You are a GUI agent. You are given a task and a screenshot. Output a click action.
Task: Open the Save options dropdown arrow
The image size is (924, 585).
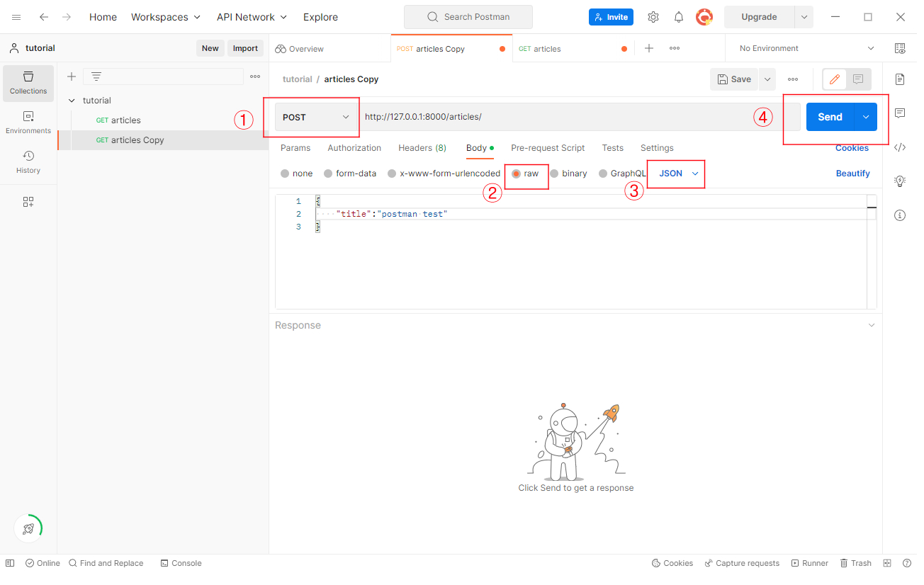[x=767, y=79]
